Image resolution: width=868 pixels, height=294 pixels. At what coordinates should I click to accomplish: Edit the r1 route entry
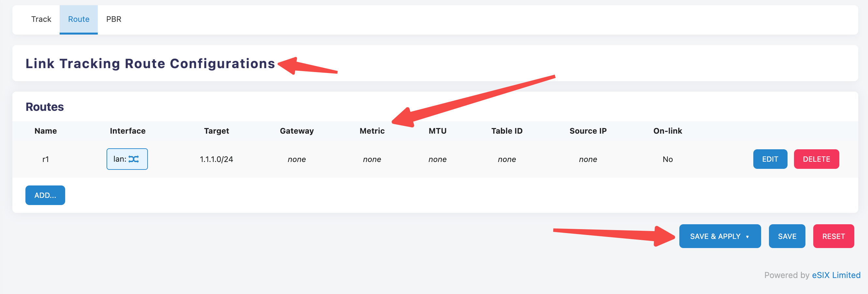click(x=770, y=159)
